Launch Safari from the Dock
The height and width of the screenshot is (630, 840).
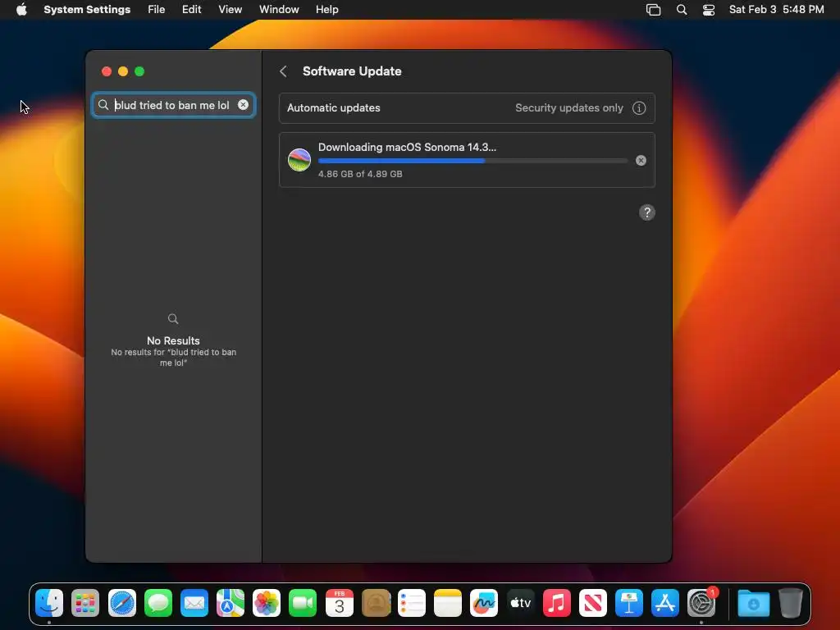[x=121, y=603]
